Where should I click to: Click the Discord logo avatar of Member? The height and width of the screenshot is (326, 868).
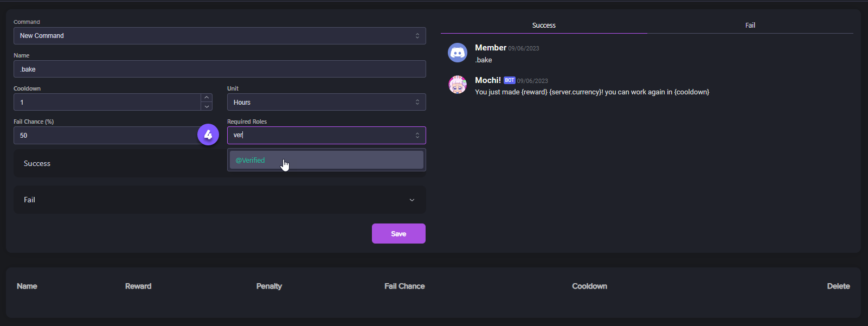click(x=458, y=53)
